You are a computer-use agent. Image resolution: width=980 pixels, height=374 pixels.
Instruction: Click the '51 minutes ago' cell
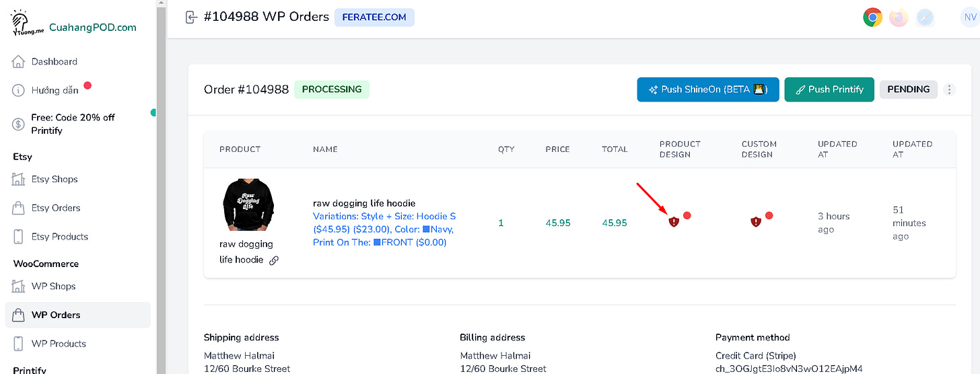coord(909,223)
